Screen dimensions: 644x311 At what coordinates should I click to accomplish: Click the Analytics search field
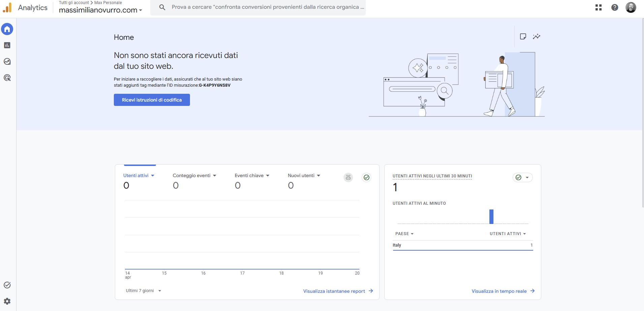pyautogui.click(x=258, y=7)
